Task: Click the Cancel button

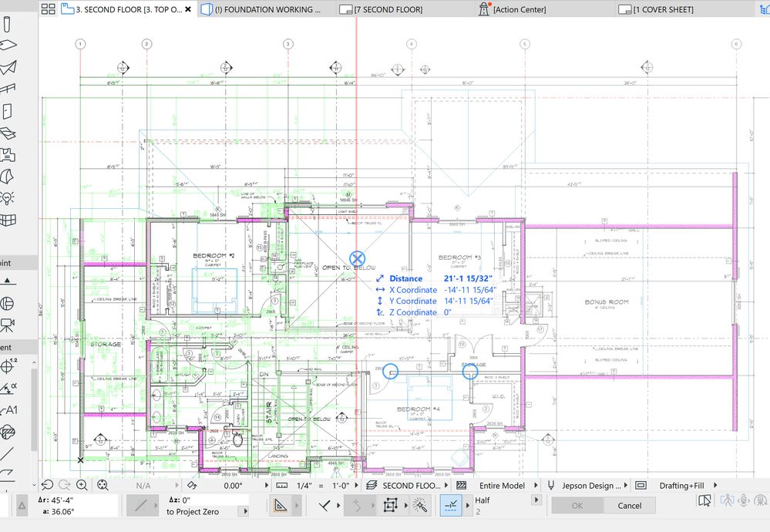Action: click(x=629, y=506)
